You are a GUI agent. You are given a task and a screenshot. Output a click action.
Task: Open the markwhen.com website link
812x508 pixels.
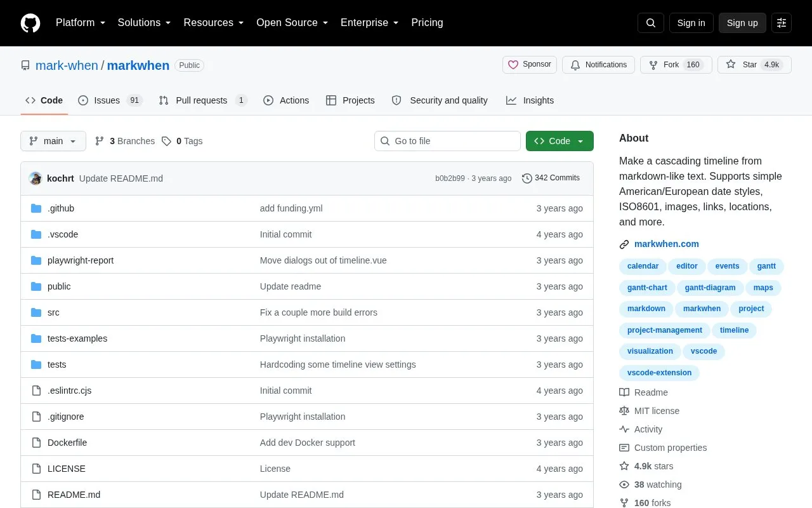click(x=667, y=244)
